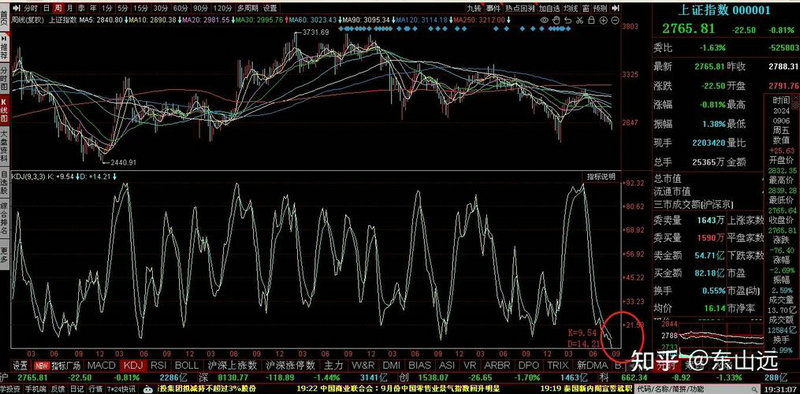The height and width of the screenshot is (394, 800).
Task: Click the eye visibility icon above the K-line chart
Action: [x=544, y=20]
